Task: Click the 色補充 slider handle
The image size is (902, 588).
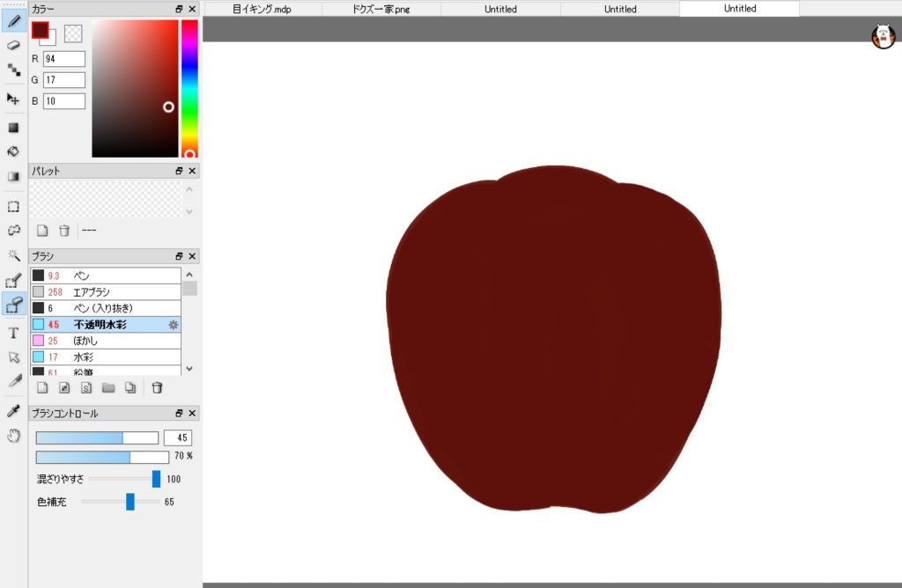Action: coord(130,502)
